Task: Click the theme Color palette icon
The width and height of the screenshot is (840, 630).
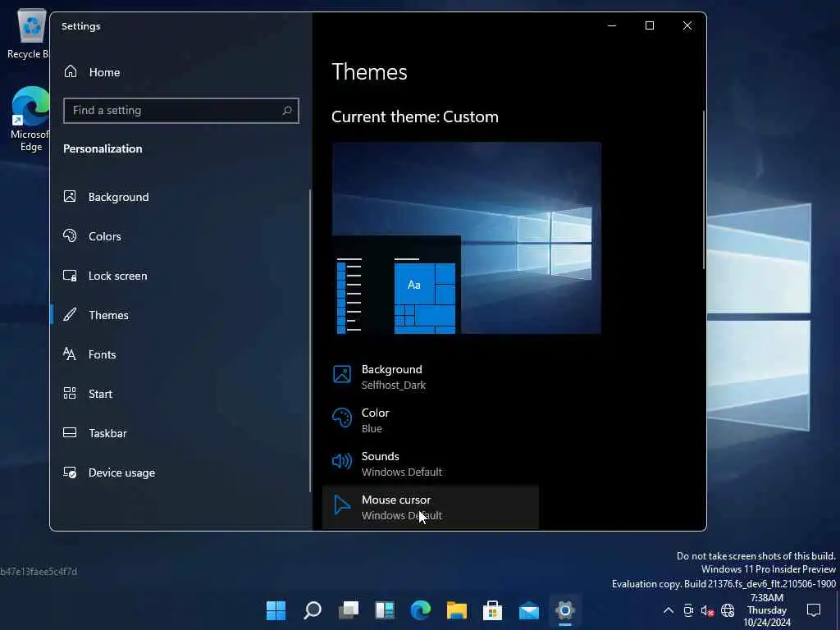Action: (x=342, y=418)
